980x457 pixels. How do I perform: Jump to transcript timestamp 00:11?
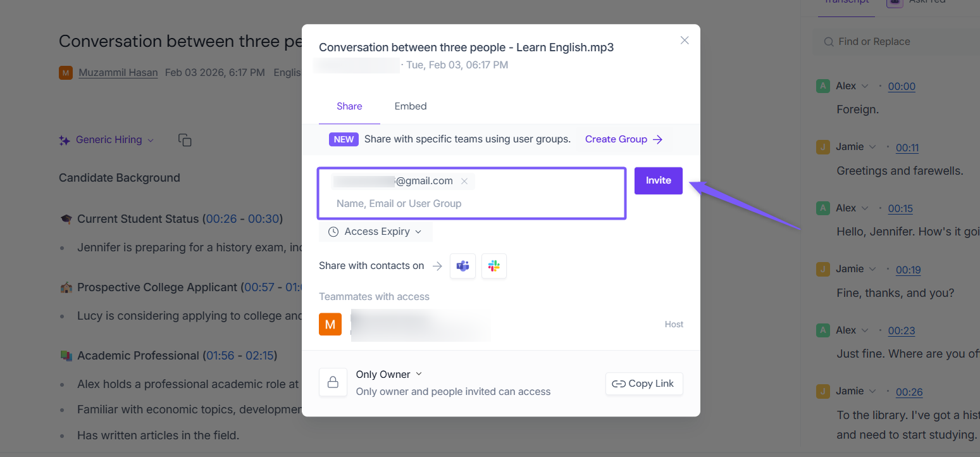[907, 147]
